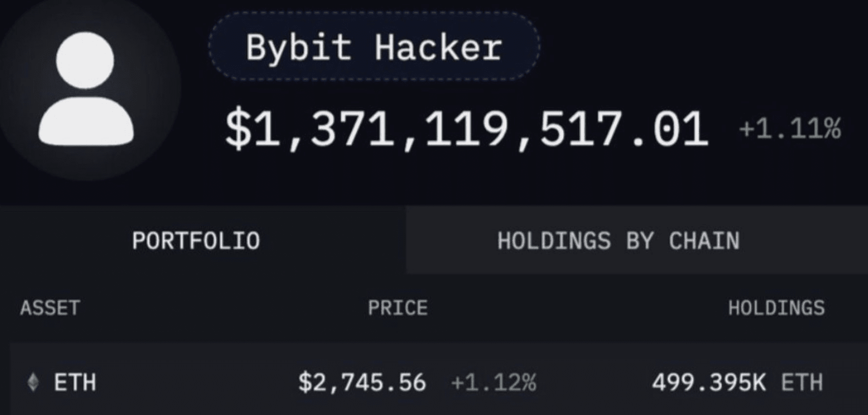This screenshot has width=868, height=415.
Task: Click the word Bybit in the label
Action: coord(298,48)
